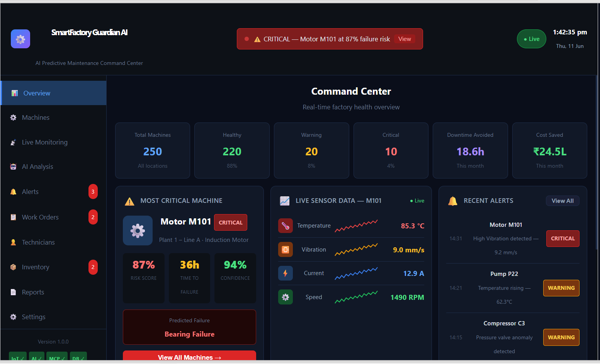Click the Temperature thermometer sensor icon
This screenshot has width=600, height=364.
pyautogui.click(x=286, y=226)
